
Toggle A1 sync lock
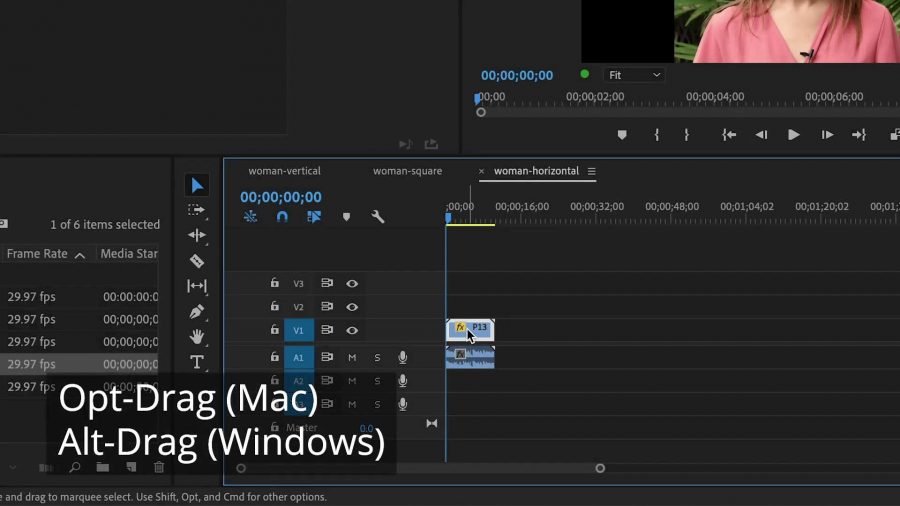(327, 357)
